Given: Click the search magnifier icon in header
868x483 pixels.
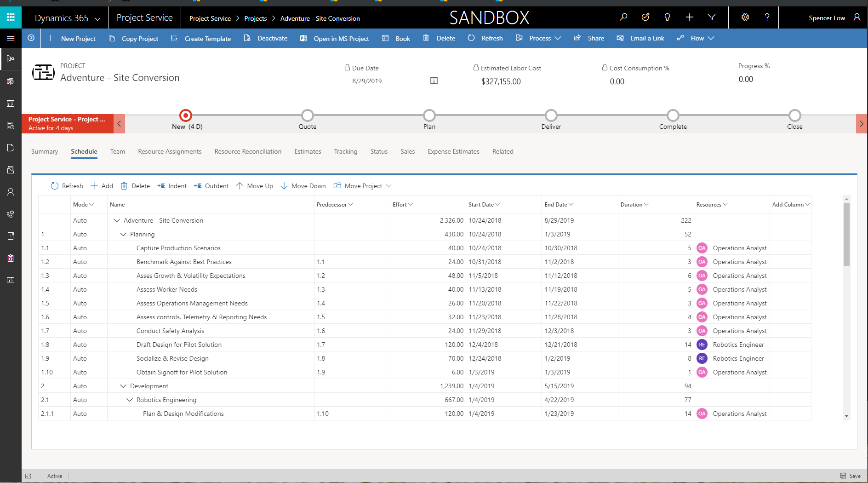Looking at the screenshot, I should (623, 17).
